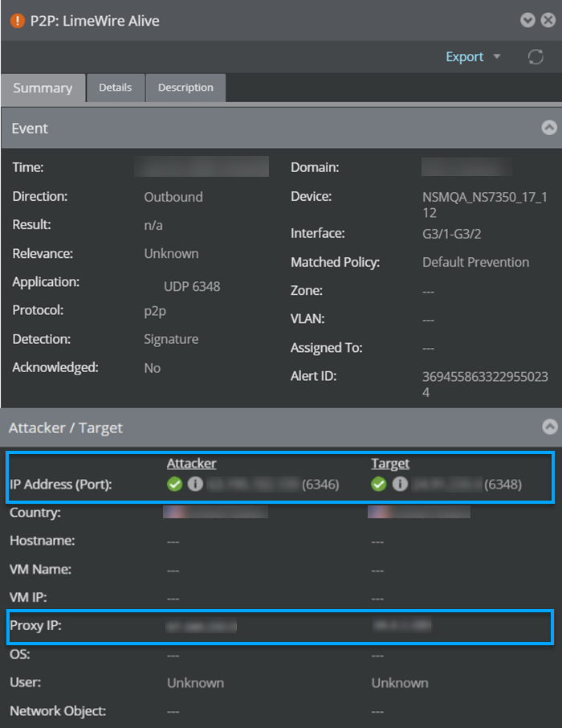Click the blurred Domain value
Image resolution: width=562 pixels, height=728 pixels.
(466, 166)
